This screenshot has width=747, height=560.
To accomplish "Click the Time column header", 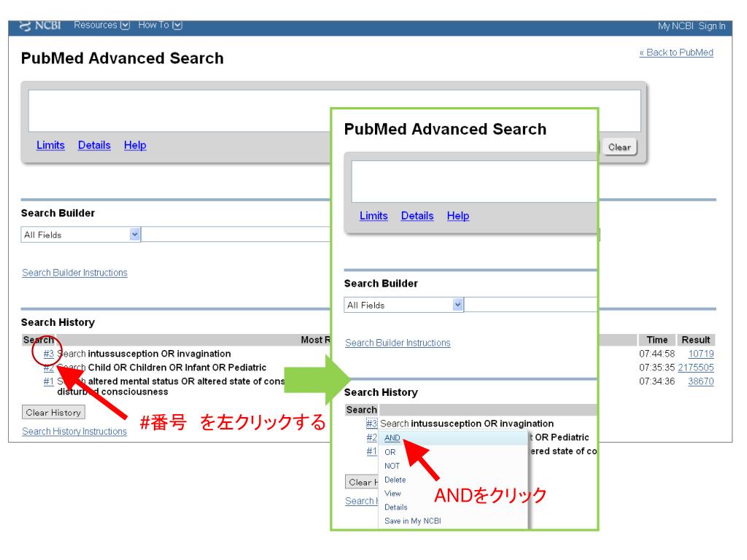I will [657, 340].
